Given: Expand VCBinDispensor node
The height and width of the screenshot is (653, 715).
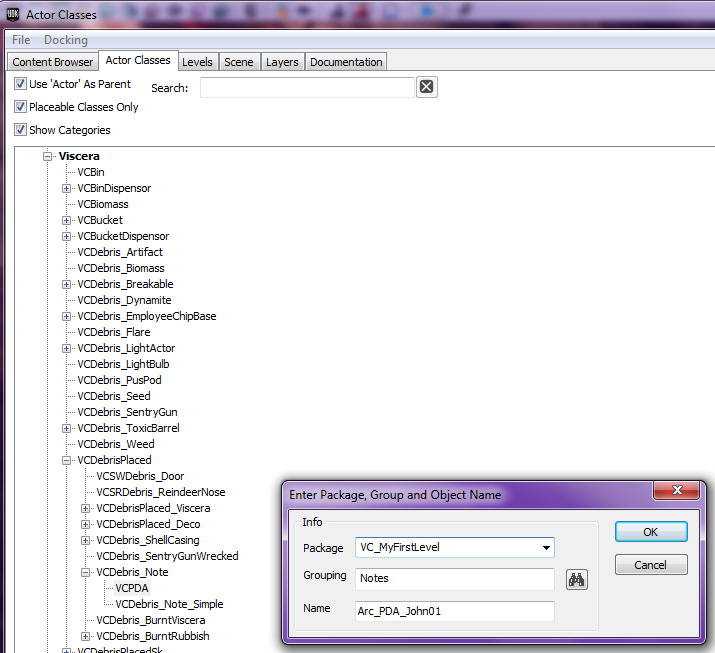Looking at the screenshot, I should click(67, 188).
